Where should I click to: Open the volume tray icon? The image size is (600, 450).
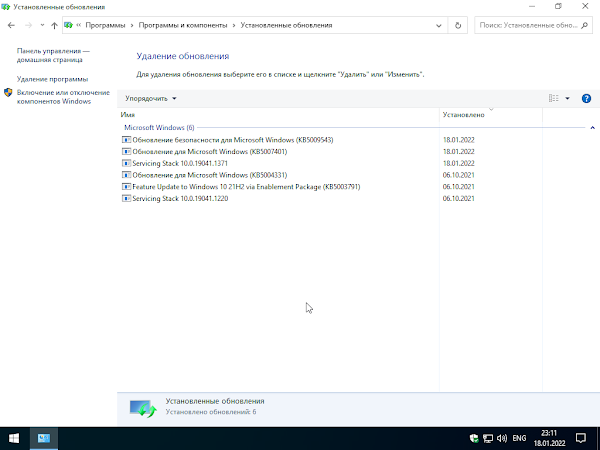(502, 438)
